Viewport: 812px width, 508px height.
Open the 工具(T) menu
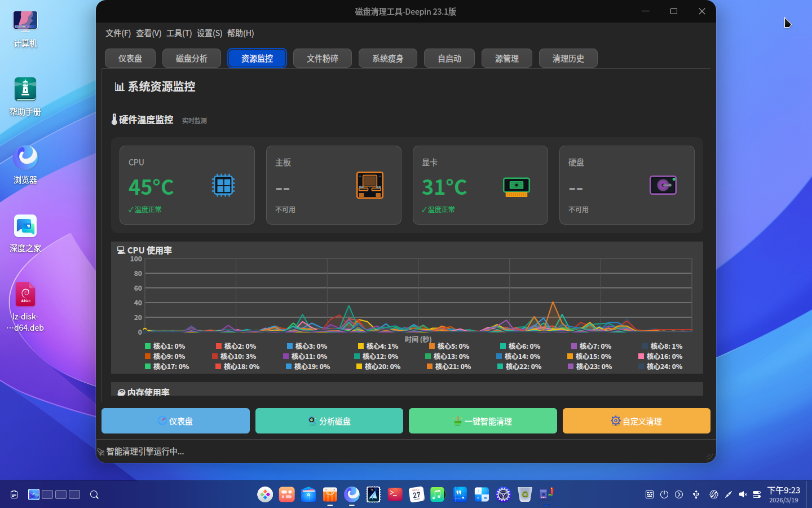(179, 33)
